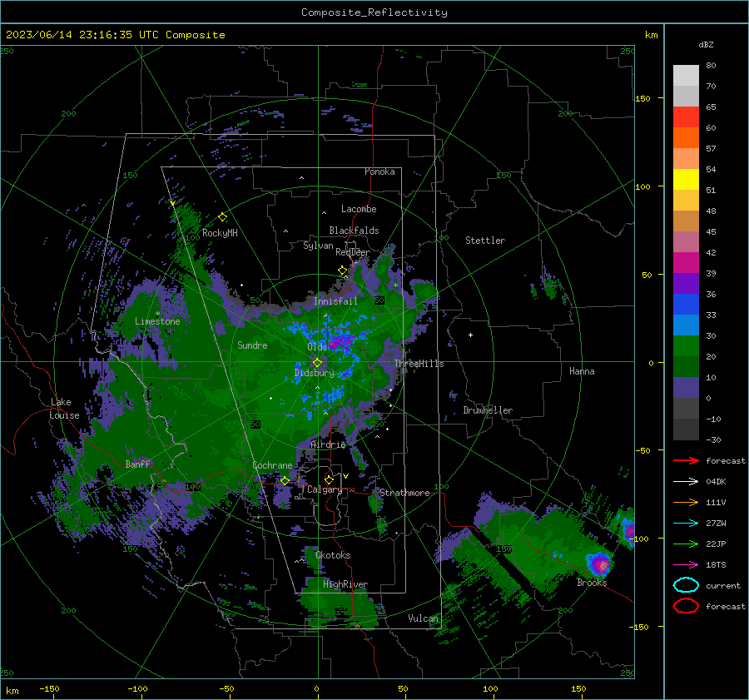Click the Brooks label near storm cell
The height and width of the screenshot is (700, 749).
592,583
